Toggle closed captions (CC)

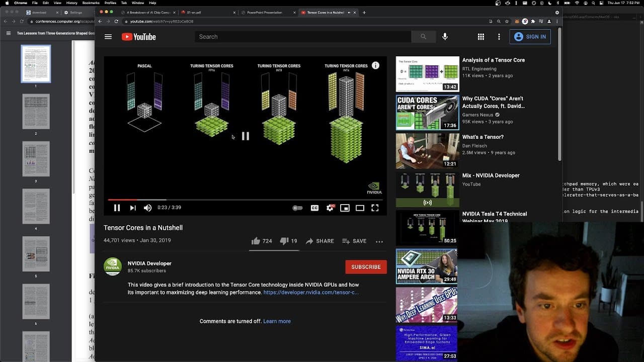[x=315, y=208]
